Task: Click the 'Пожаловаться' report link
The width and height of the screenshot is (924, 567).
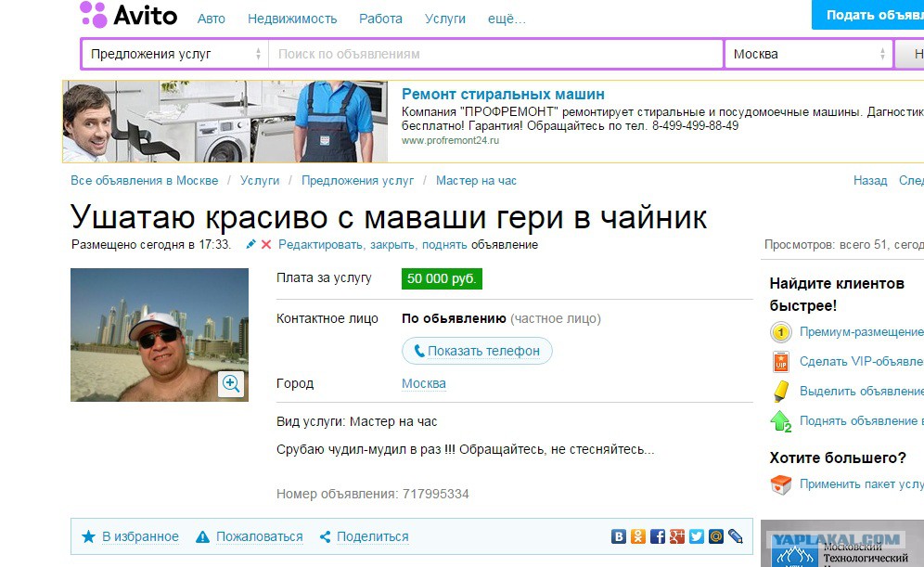Action: coord(259,536)
